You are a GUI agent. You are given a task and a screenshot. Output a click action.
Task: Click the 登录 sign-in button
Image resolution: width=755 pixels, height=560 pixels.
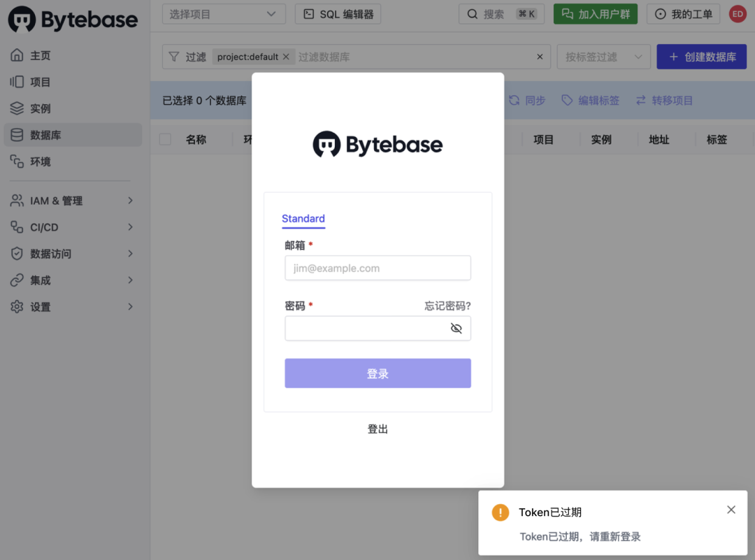(377, 373)
